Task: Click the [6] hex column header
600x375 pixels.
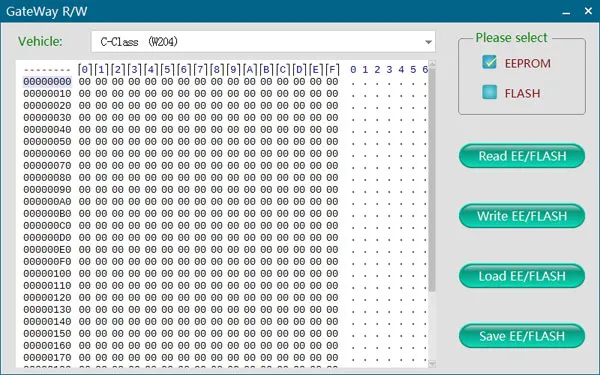Action: (x=183, y=70)
